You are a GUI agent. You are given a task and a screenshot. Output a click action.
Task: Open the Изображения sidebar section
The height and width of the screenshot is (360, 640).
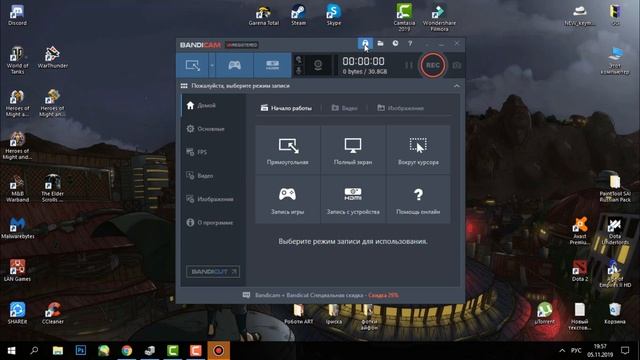[213, 199]
